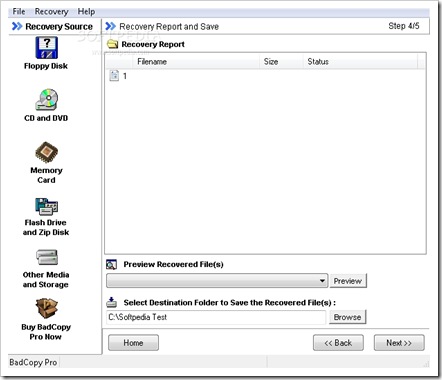Image resolution: width=442 pixels, height=380 pixels.
Task: Click the Floppy Disk label
Action: (x=46, y=66)
